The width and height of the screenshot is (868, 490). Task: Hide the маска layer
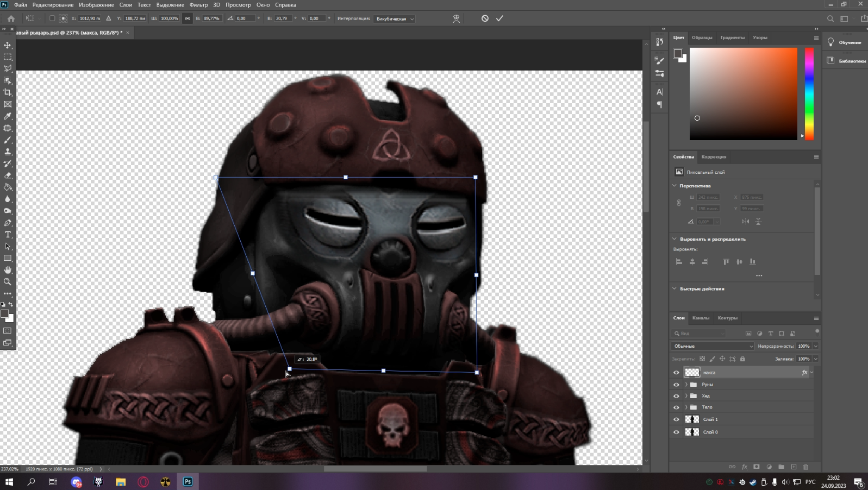point(676,373)
